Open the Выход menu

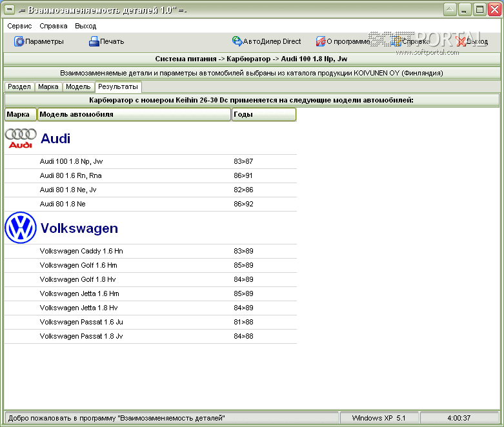[x=85, y=26]
